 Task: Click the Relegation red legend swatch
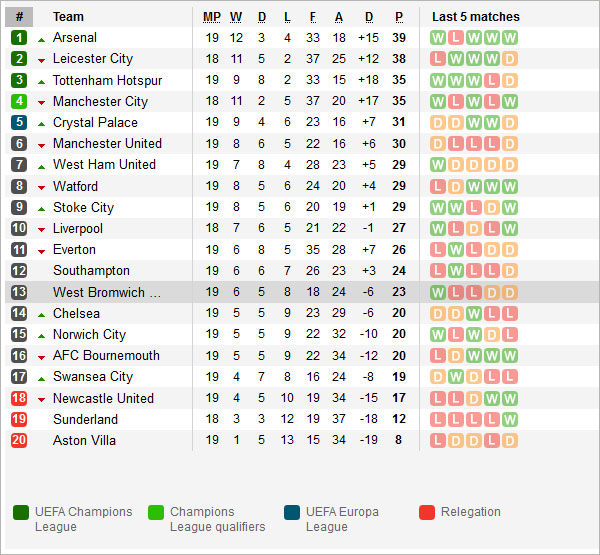coord(427,512)
